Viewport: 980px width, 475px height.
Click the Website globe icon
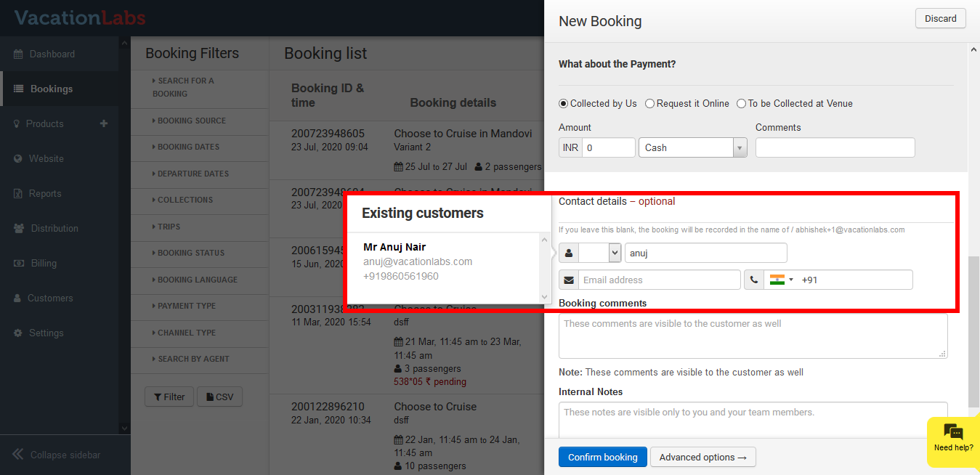[18, 159]
